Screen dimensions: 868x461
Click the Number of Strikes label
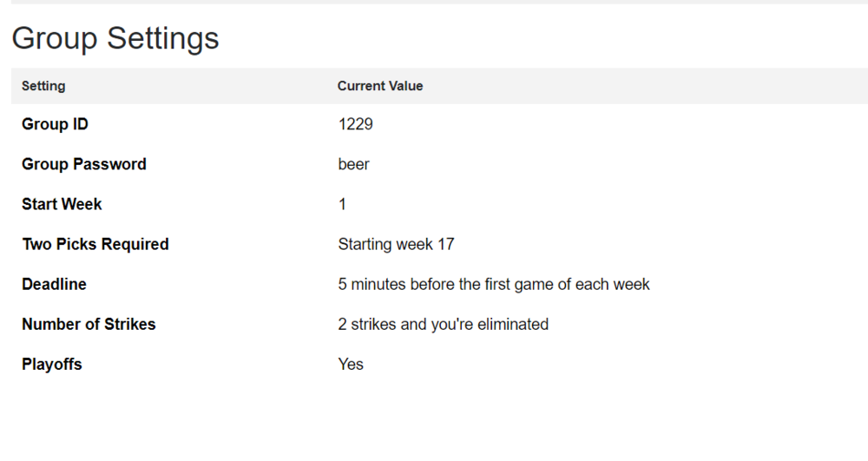click(89, 325)
